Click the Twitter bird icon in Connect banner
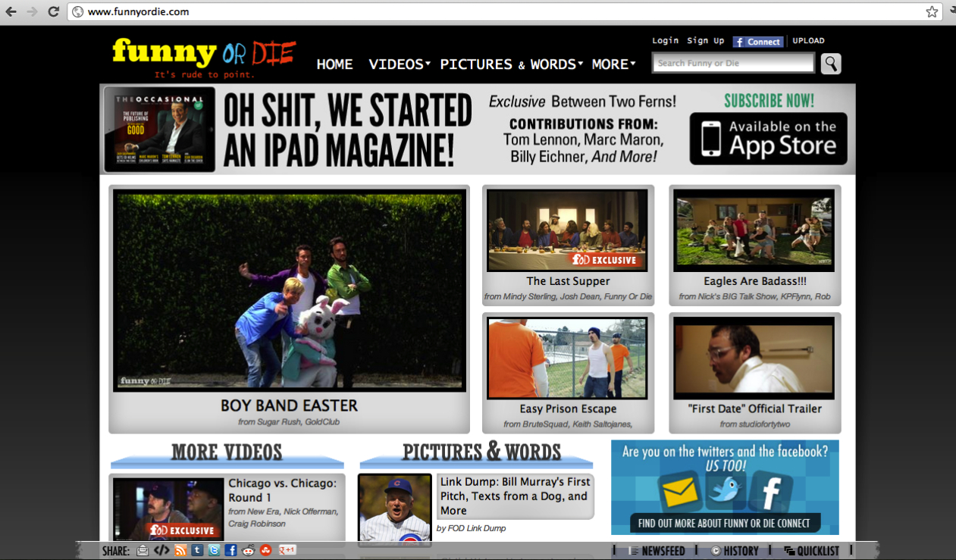 (x=726, y=490)
